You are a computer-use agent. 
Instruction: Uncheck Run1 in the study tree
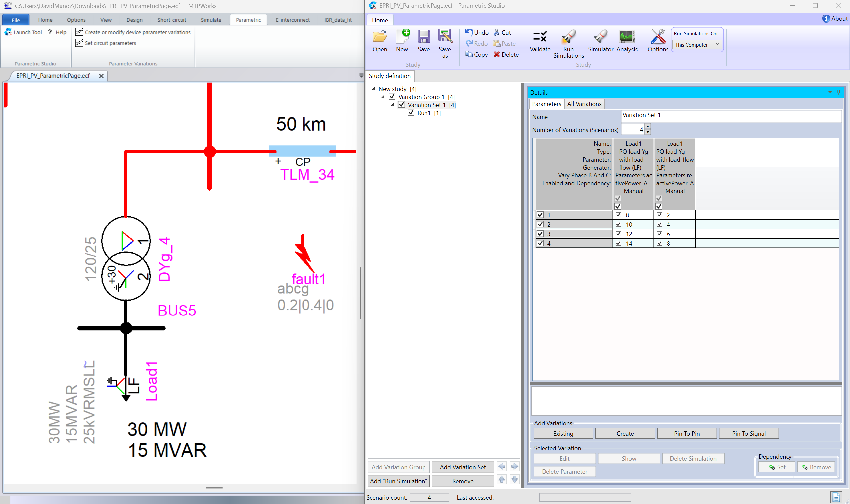(x=411, y=112)
